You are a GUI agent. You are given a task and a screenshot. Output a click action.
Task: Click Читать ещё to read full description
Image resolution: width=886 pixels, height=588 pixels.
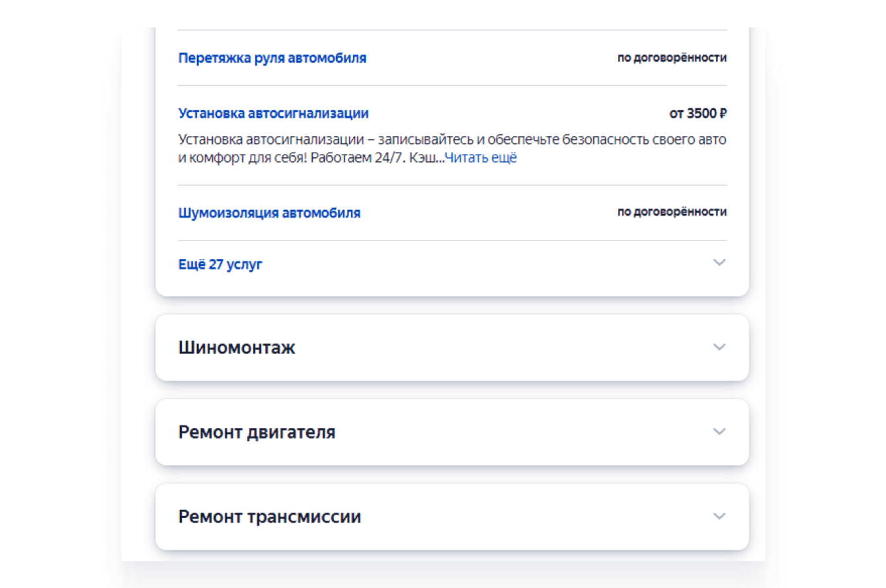point(481,159)
